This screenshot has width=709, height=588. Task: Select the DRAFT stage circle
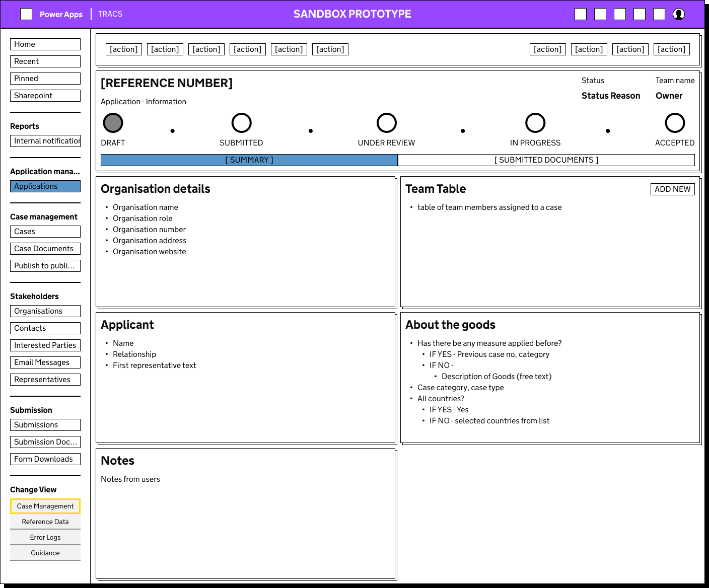point(113,123)
